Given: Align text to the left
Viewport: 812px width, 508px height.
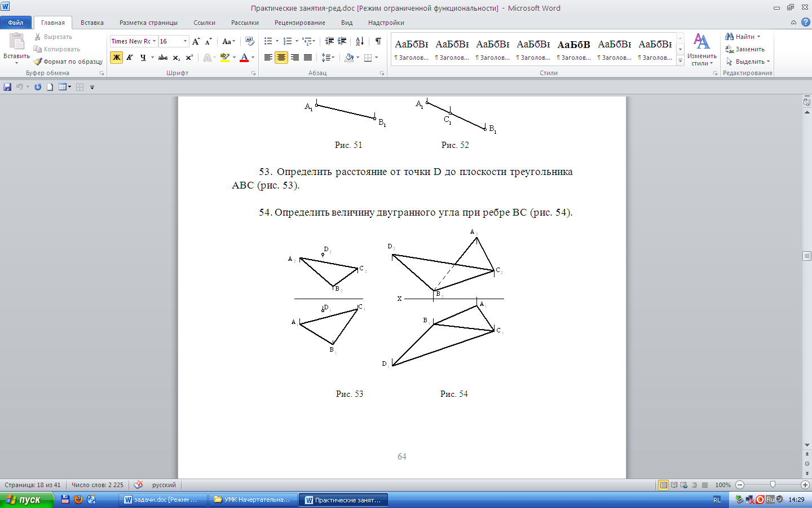Looking at the screenshot, I should tap(268, 58).
